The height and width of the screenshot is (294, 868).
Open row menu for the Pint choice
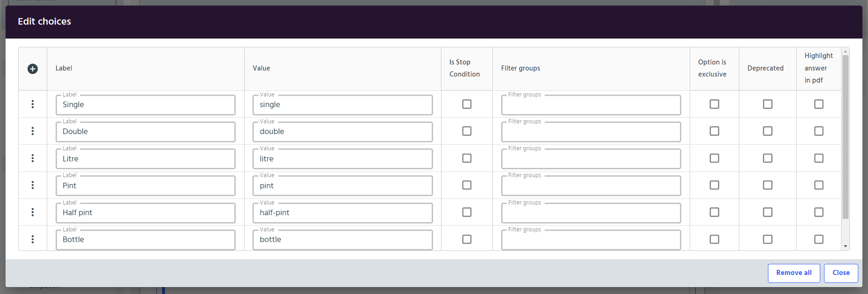point(32,185)
